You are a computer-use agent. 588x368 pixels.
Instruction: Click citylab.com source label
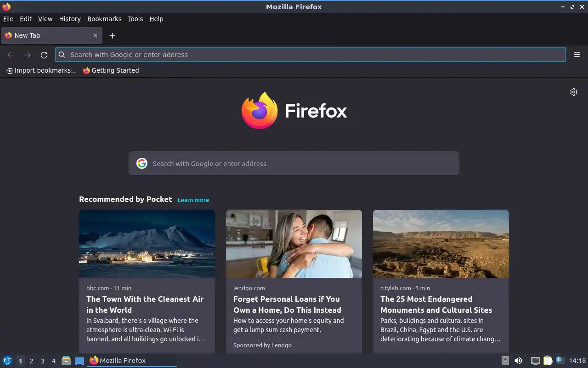pos(396,288)
